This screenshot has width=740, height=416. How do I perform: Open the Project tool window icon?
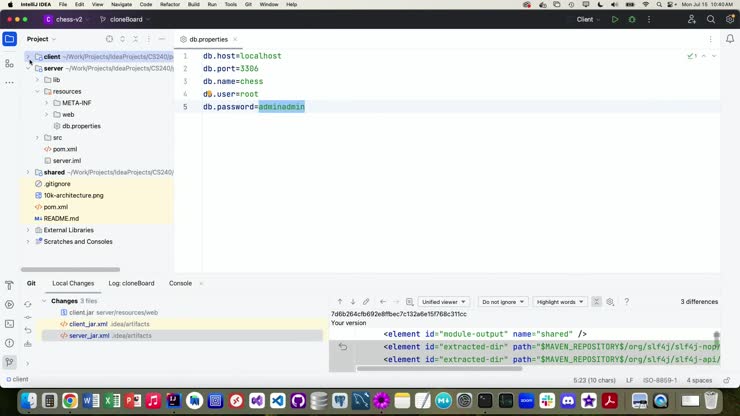(9, 39)
